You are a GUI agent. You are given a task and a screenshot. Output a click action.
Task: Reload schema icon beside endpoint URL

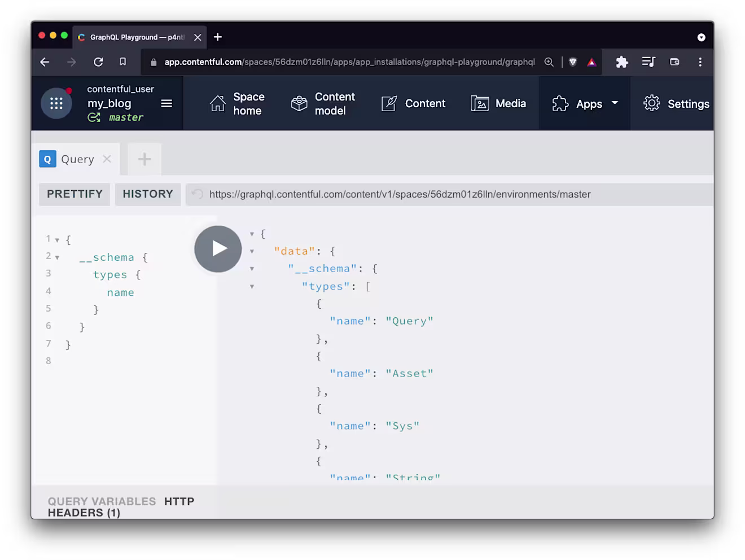click(197, 194)
